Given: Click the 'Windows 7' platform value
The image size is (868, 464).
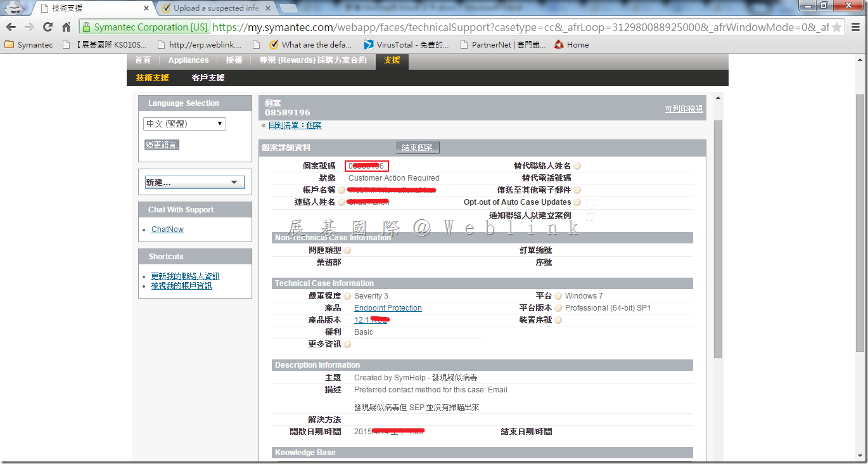Looking at the screenshot, I should [584, 296].
